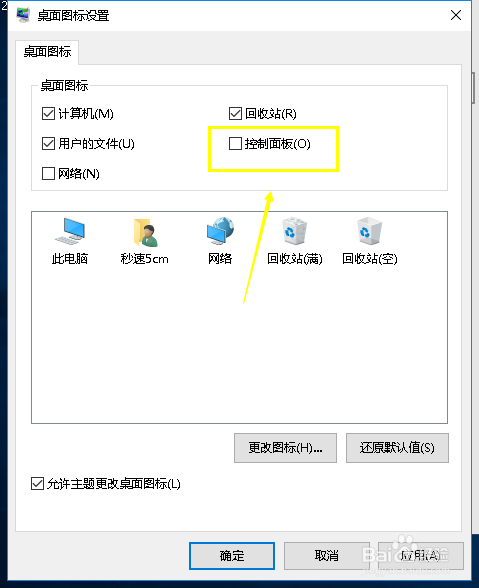
Task: Uncheck the 回收站(R) checkbox
Action: (235, 113)
